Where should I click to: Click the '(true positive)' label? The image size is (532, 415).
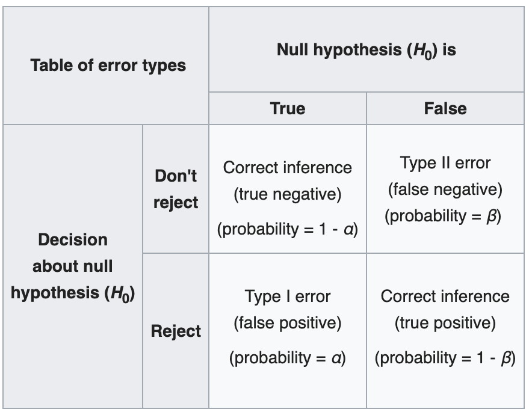coord(445,323)
